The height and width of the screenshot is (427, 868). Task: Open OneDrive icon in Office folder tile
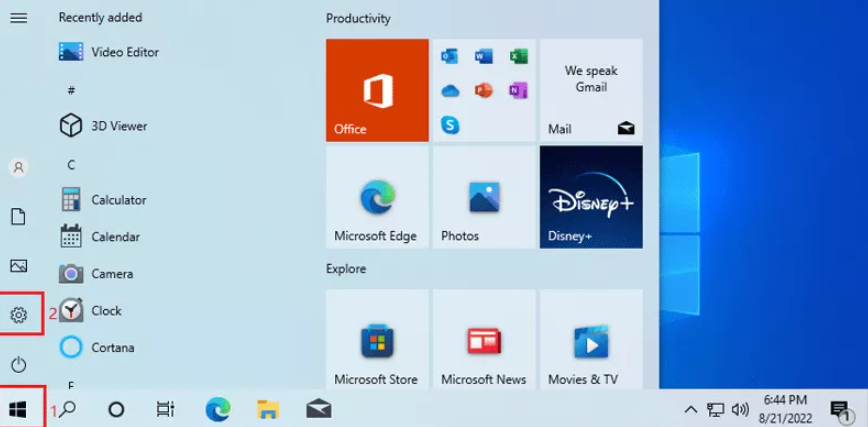[450, 91]
